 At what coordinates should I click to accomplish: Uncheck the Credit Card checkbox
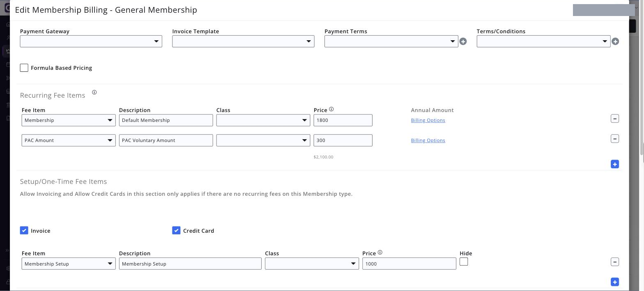click(176, 231)
